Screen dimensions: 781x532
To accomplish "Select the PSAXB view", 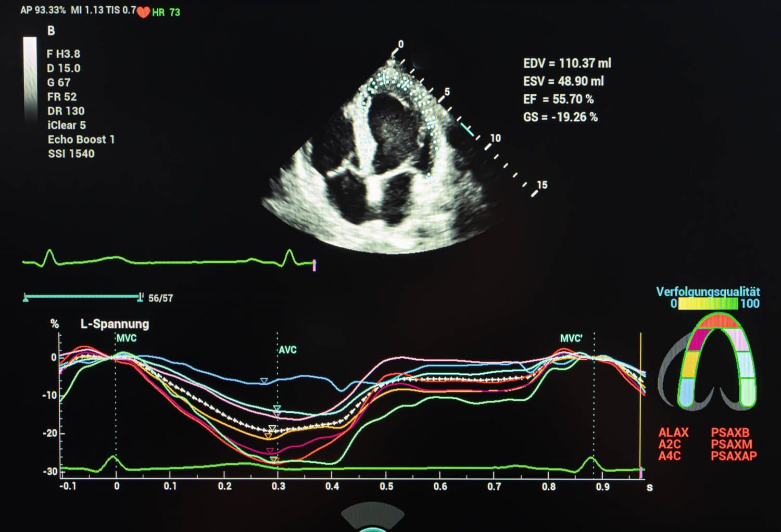I will point(730,433).
